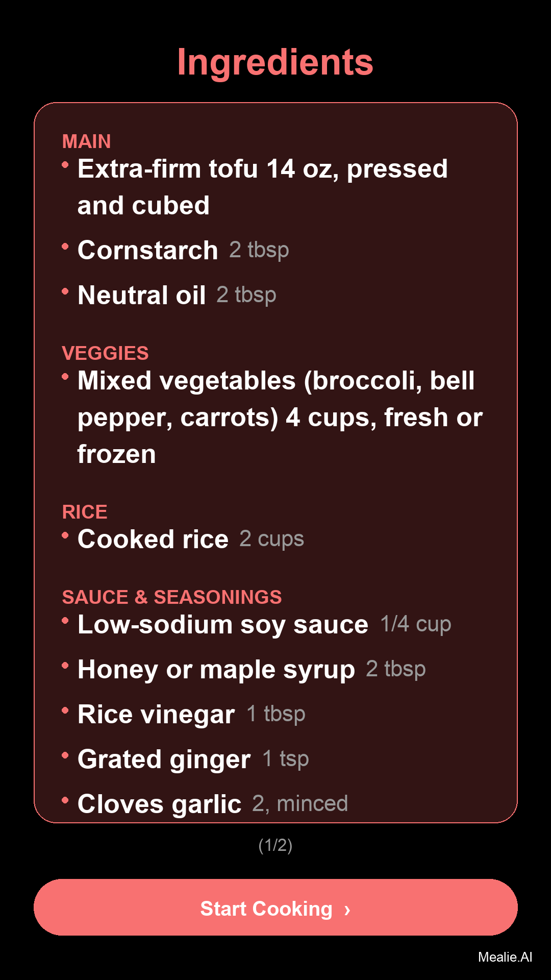
Task: Select the Rice vinegar ingredient
Action: click(x=191, y=714)
